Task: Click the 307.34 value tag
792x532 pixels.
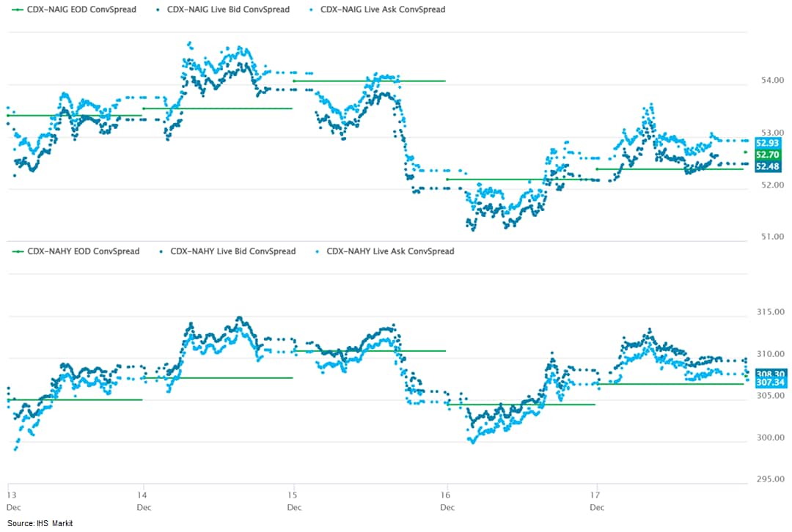Action: [x=771, y=383]
